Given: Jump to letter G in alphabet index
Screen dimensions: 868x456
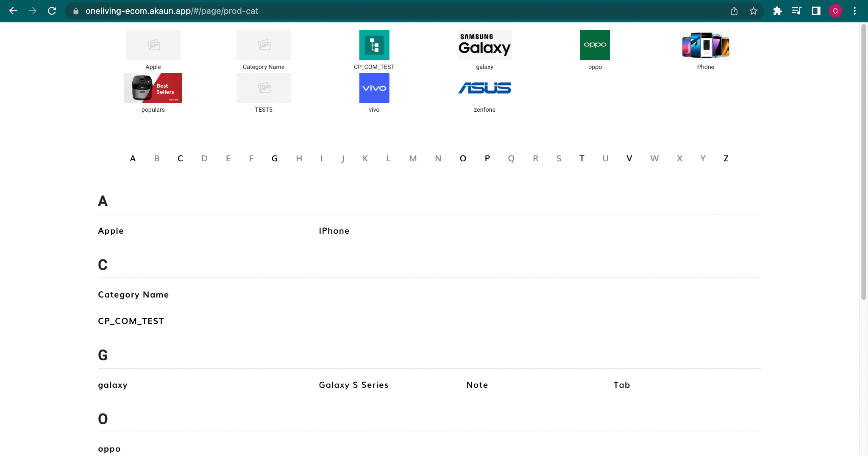Looking at the screenshot, I should (x=275, y=158).
